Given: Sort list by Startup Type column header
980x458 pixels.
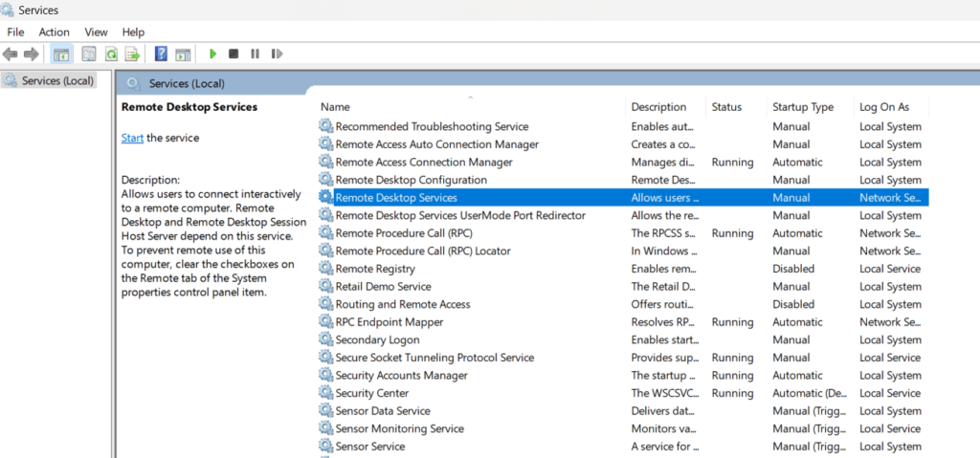Looking at the screenshot, I should [802, 107].
